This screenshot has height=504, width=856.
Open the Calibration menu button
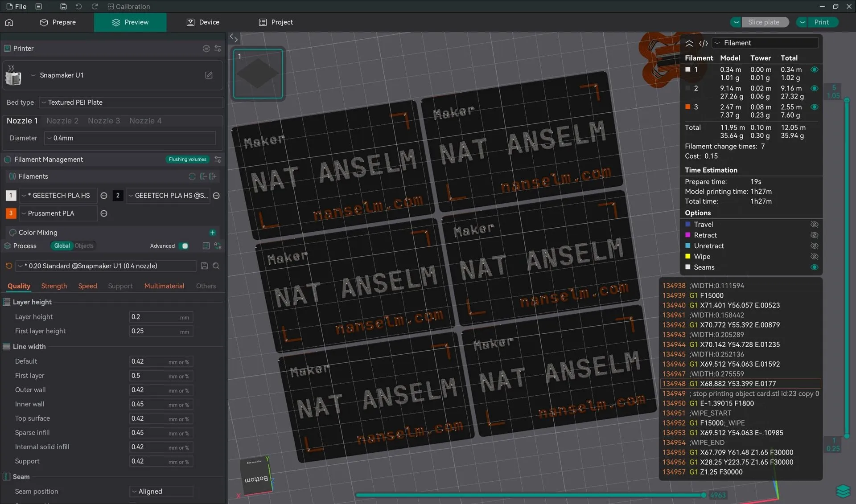pyautogui.click(x=128, y=7)
